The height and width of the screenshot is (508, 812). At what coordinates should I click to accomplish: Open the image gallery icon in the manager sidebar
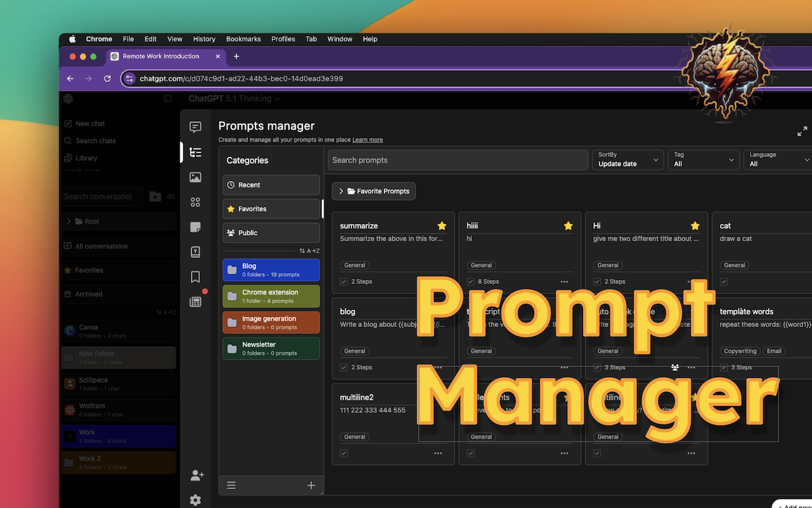[195, 178]
